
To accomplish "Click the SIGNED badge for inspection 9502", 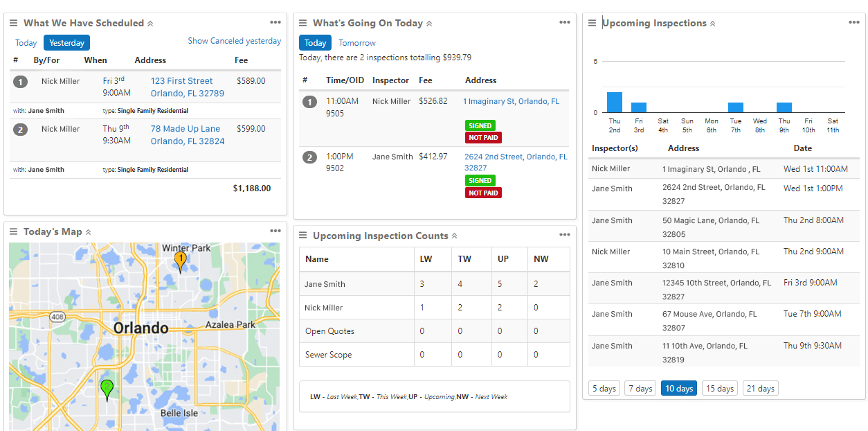I will click(480, 180).
